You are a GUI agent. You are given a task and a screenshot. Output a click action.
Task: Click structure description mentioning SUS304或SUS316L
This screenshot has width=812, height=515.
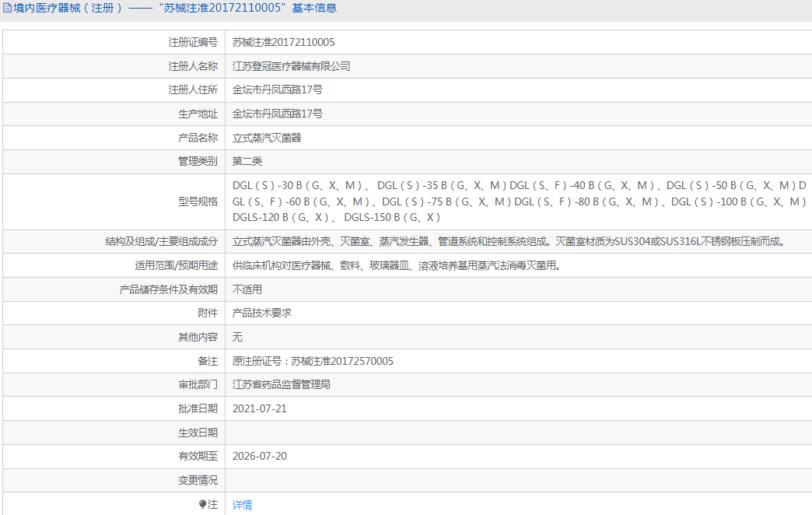[x=510, y=241]
